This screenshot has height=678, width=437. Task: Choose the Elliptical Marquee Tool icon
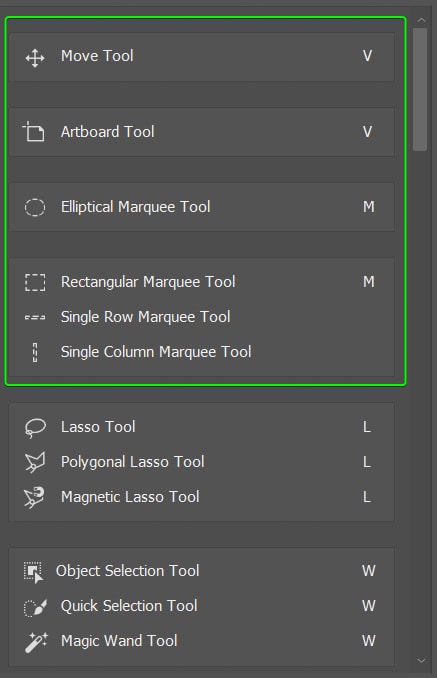(x=35, y=207)
